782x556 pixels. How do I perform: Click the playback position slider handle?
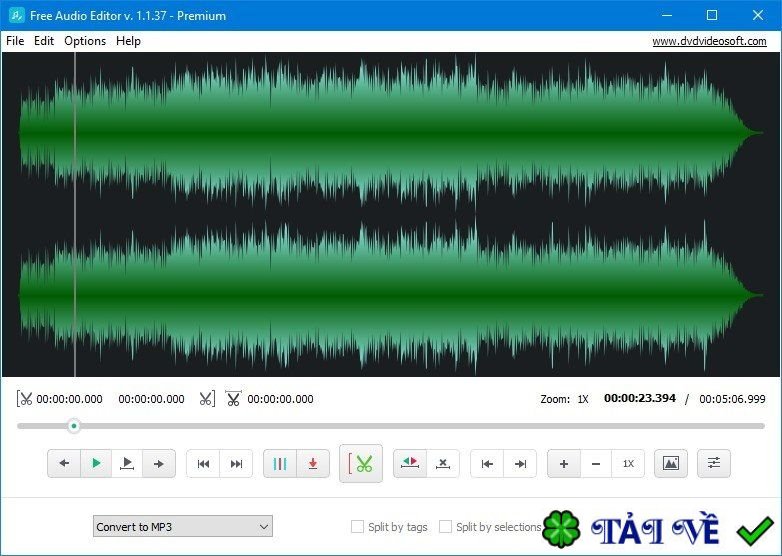pyautogui.click(x=74, y=426)
